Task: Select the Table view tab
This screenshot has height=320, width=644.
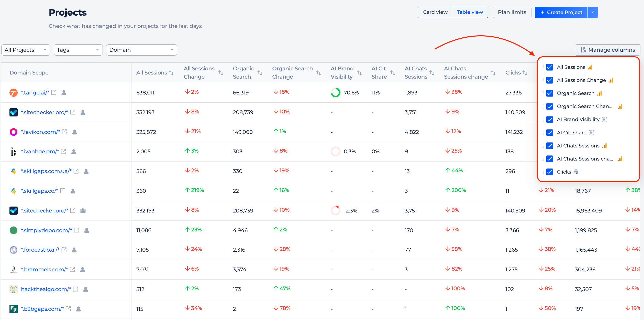Action: 470,12
